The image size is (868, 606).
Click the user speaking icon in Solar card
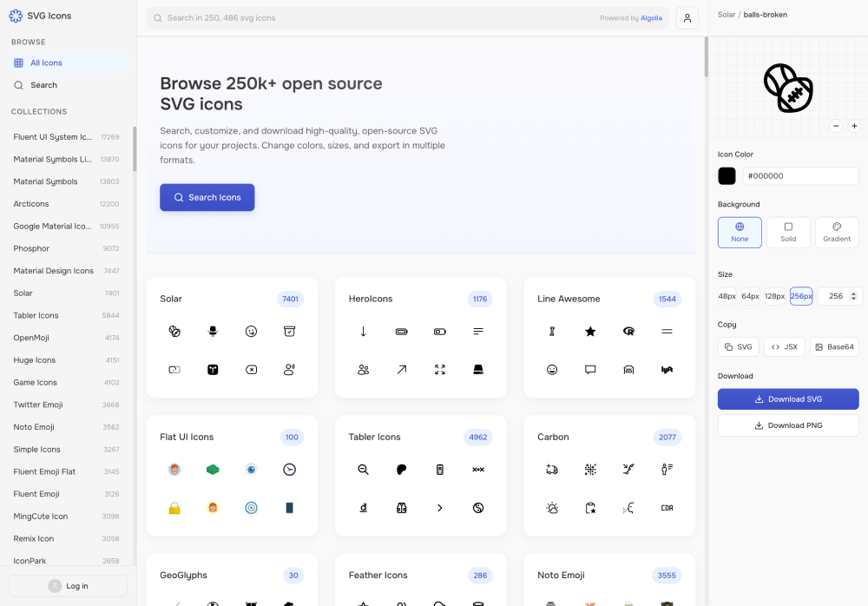point(290,370)
